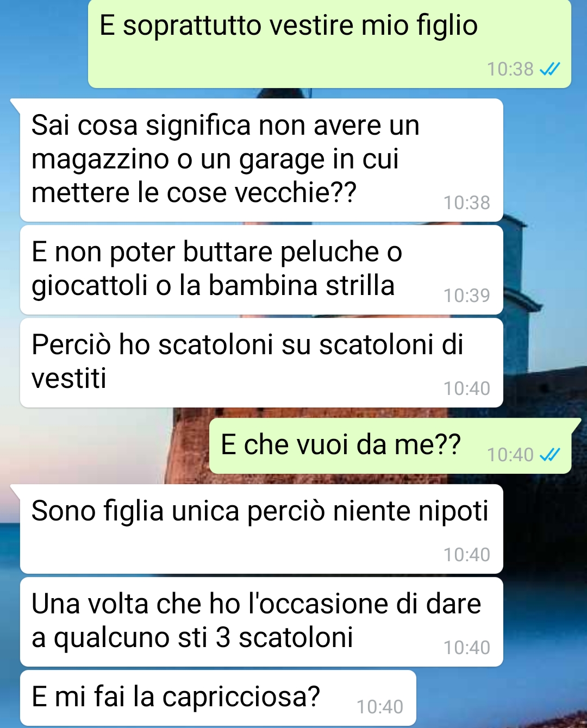Select the 'E mi fai la capricciosa?' message
The height and width of the screenshot is (728, 587).
coord(218,698)
